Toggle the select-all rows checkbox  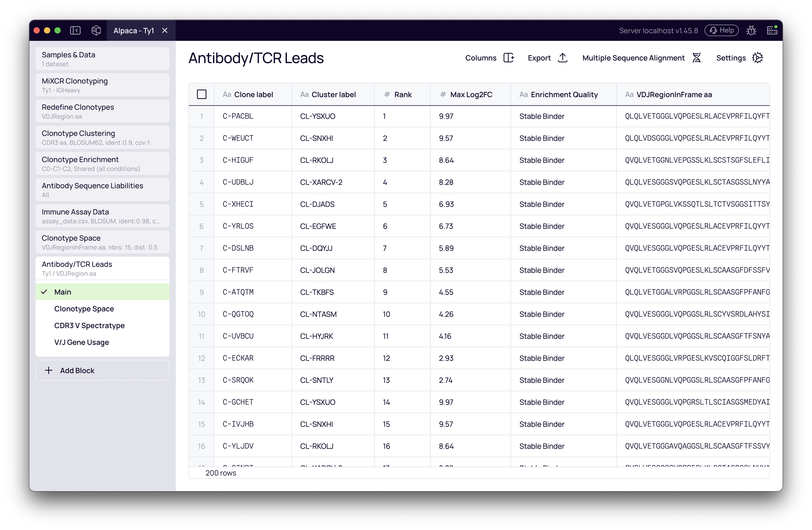tap(202, 94)
